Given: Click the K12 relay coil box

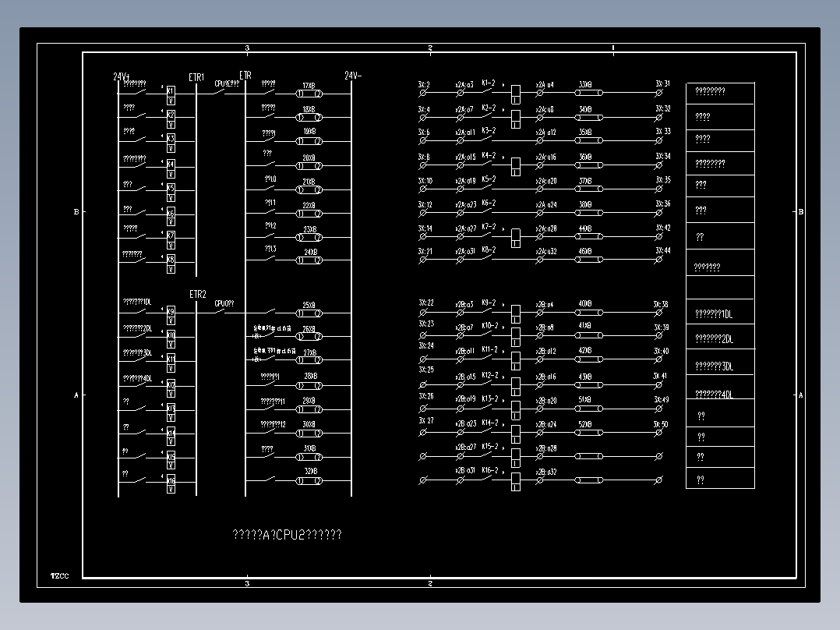Looking at the screenshot, I should click(x=171, y=389).
